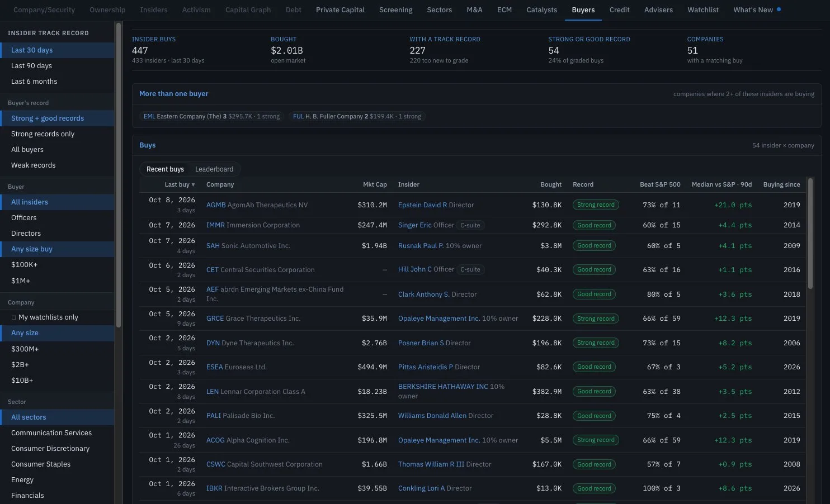Choose the $2B+ company size
Viewport: 830px width, 504px height.
coord(57,365)
